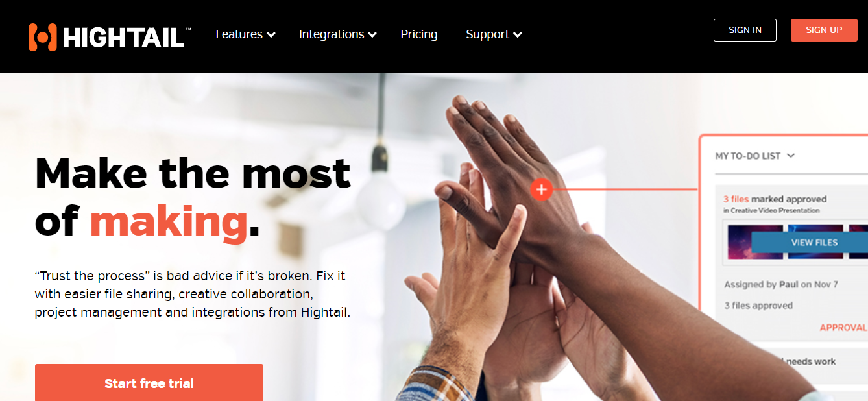This screenshot has width=868, height=401.
Task: Expand the Integrations chevron arrow
Action: [x=372, y=35]
